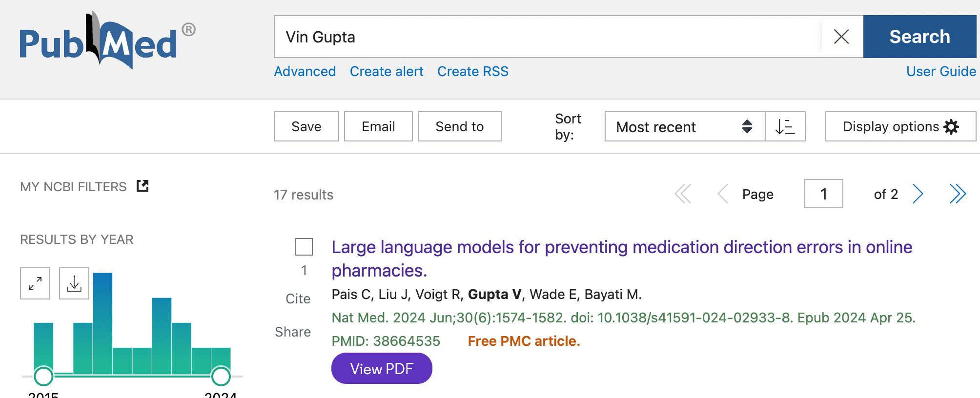980x398 pixels.
Task: Click Create RSS link
Action: tap(473, 71)
